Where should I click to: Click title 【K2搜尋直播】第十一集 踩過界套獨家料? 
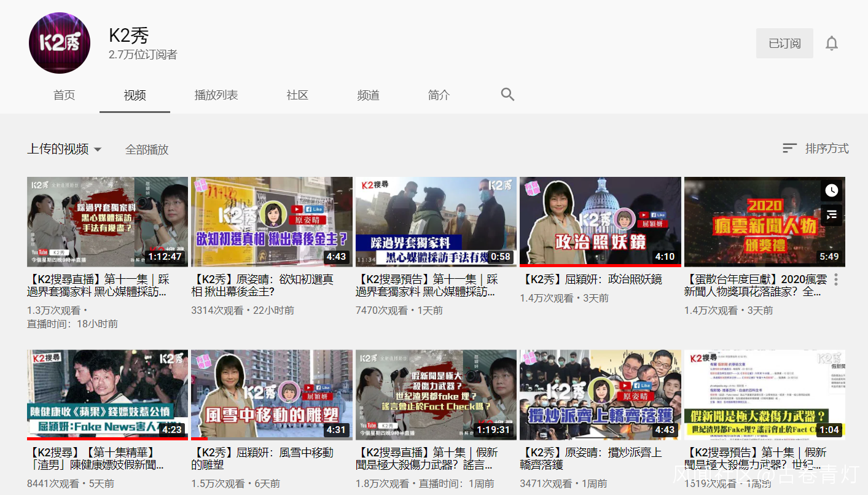98,286
